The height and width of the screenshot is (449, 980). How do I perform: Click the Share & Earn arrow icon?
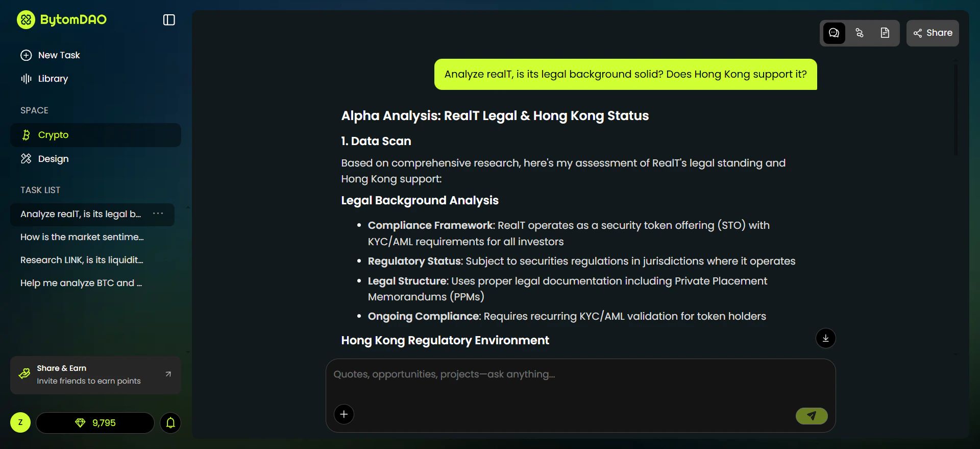(x=168, y=374)
